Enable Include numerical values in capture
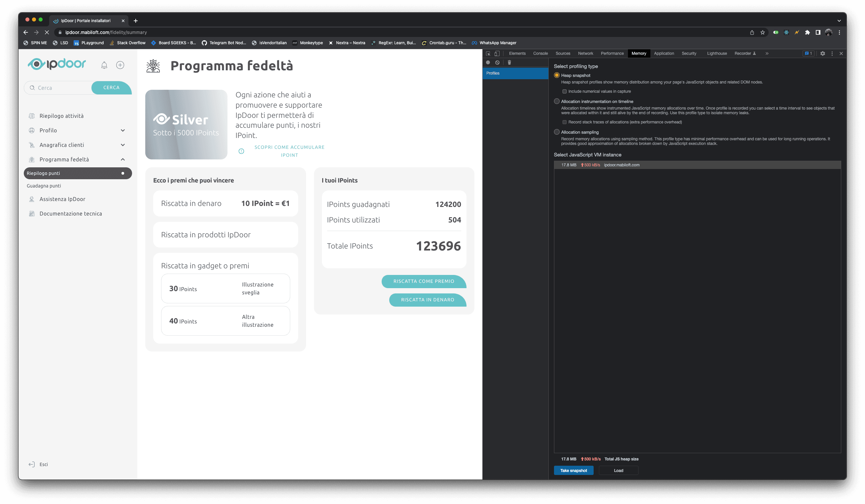865x504 pixels. [564, 92]
